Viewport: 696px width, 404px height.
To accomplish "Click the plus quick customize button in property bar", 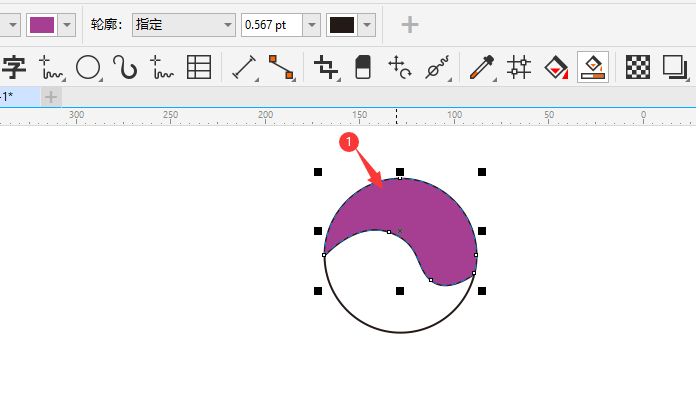I will (x=410, y=25).
